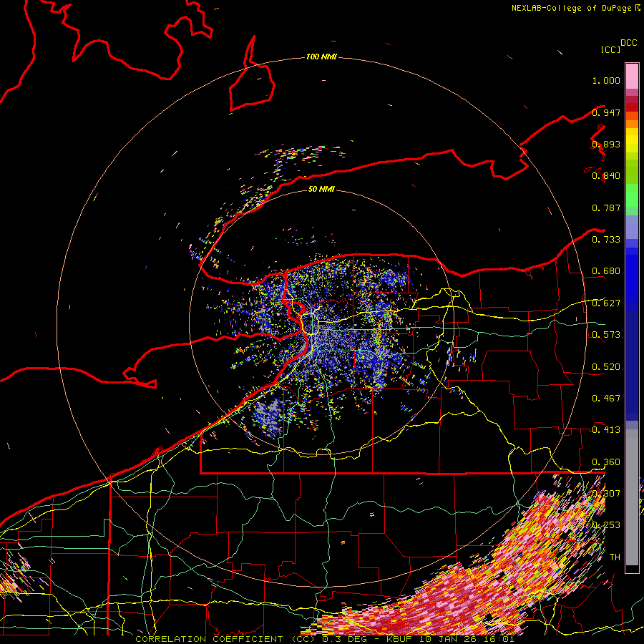
Task: Select the 0.467 scale value
Action: 606,399
